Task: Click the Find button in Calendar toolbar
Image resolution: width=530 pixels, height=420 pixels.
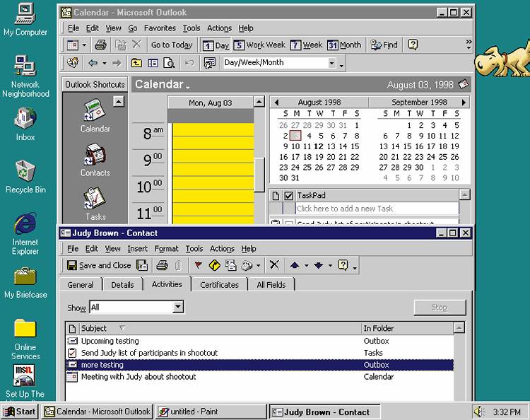Action: [384, 45]
